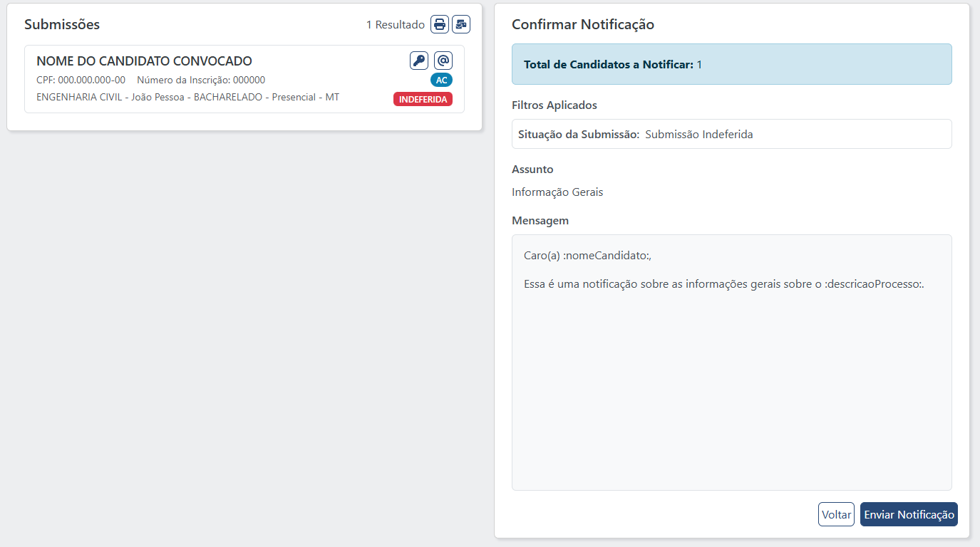Viewport: 980px width, 547px height.
Task: Click the key icon on the candidate card
Action: coord(418,60)
